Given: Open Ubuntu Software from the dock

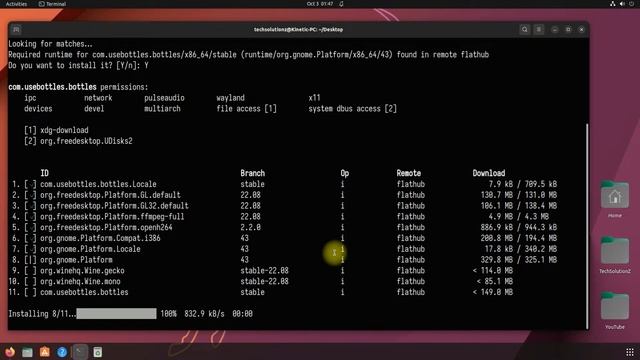Looking at the screenshot, I should (x=44, y=352).
